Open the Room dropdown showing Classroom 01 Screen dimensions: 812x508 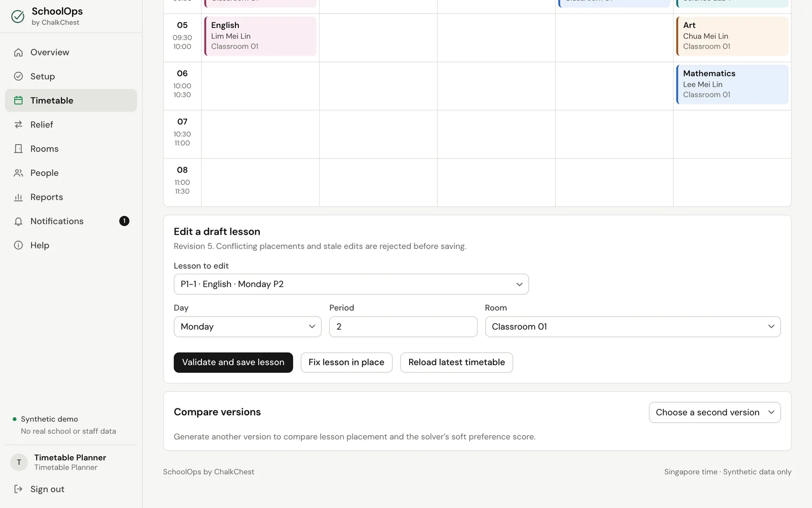(x=633, y=327)
